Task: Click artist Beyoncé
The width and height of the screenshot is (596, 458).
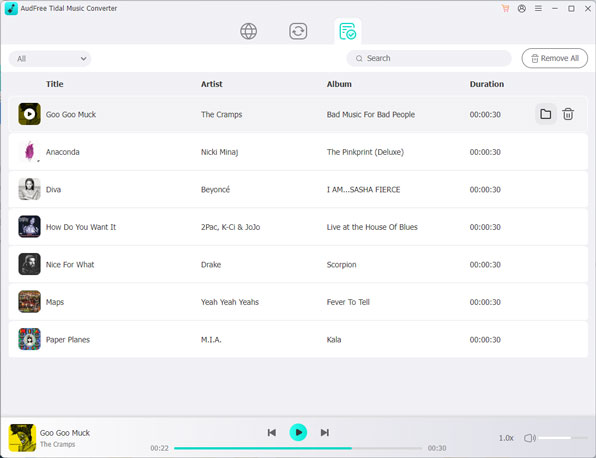Action: pyautogui.click(x=216, y=189)
